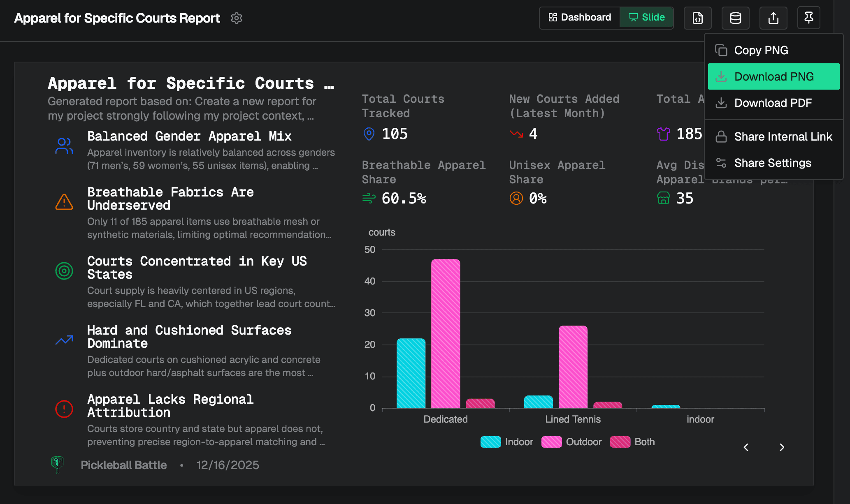The image size is (850, 504).
Task: Click the pin icon button
Action: pyautogui.click(x=808, y=18)
